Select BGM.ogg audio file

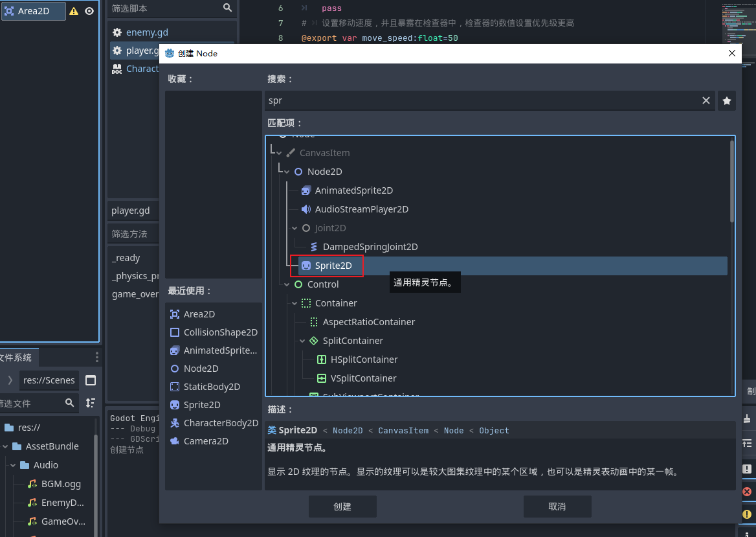click(61, 484)
